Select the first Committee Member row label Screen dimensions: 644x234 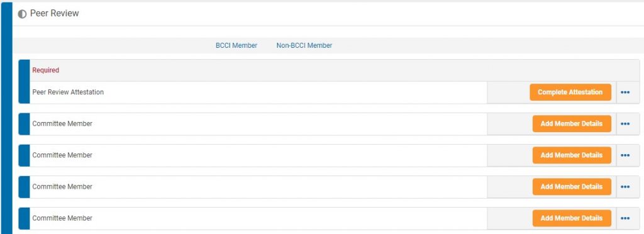[x=62, y=123]
